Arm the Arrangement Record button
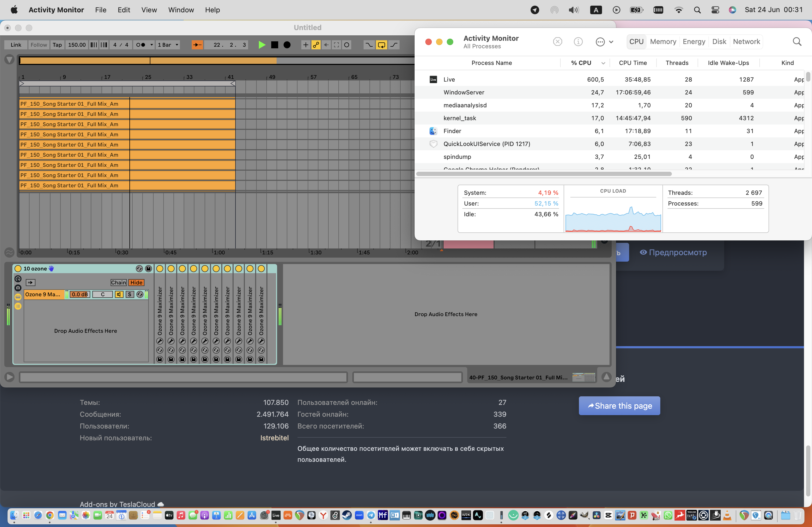The width and height of the screenshot is (812, 527). [x=287, y=45]
